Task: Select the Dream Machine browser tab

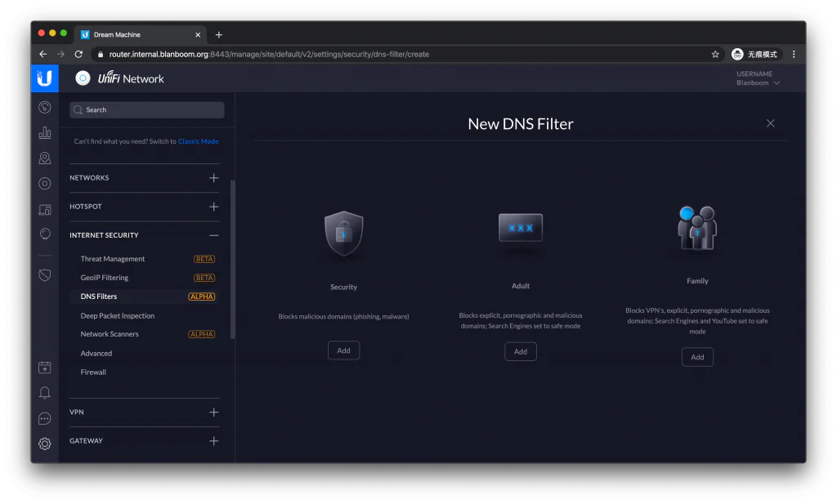Action: pyautogui.click(x=140, y=34)
